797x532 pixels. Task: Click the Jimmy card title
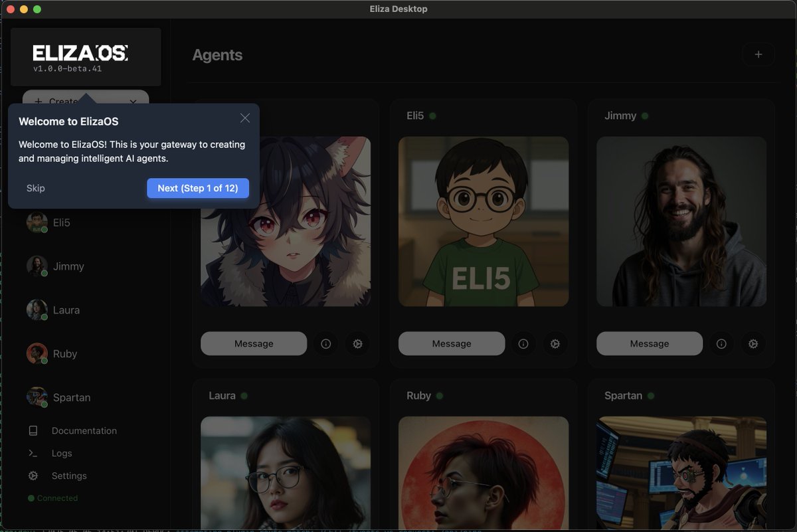tap(620, 116)
